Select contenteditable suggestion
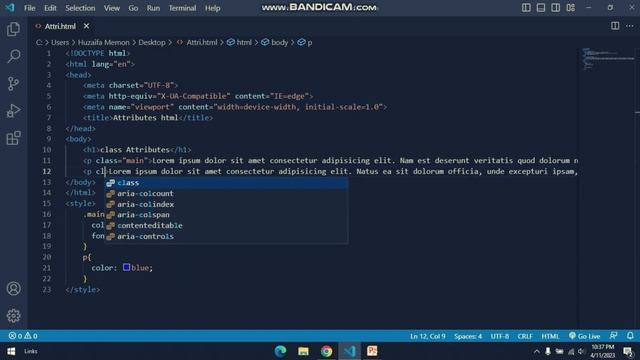 point(226,225)
